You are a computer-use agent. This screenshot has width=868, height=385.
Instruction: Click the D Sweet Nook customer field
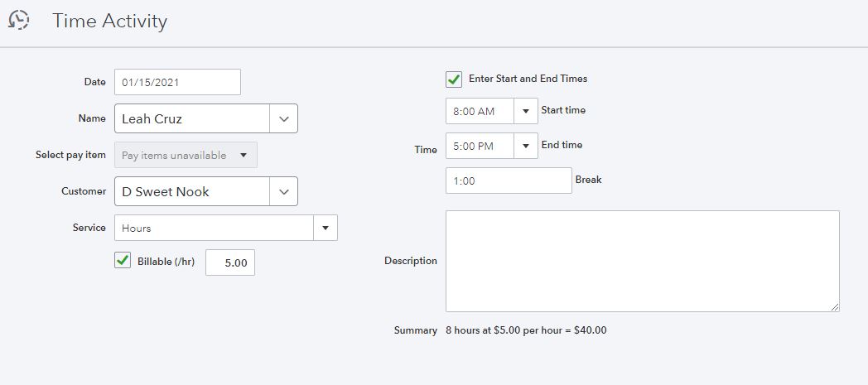[x=192, y=191]
